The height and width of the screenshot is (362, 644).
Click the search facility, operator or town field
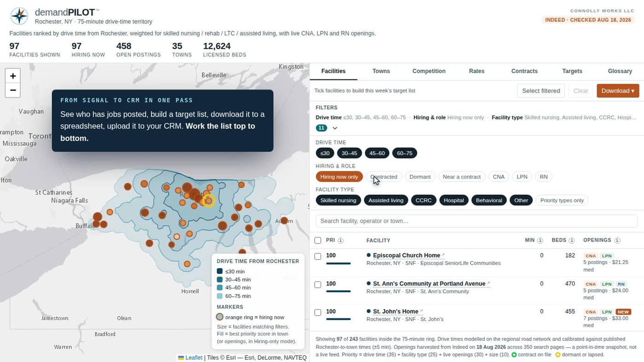click(x=477, y=221)
